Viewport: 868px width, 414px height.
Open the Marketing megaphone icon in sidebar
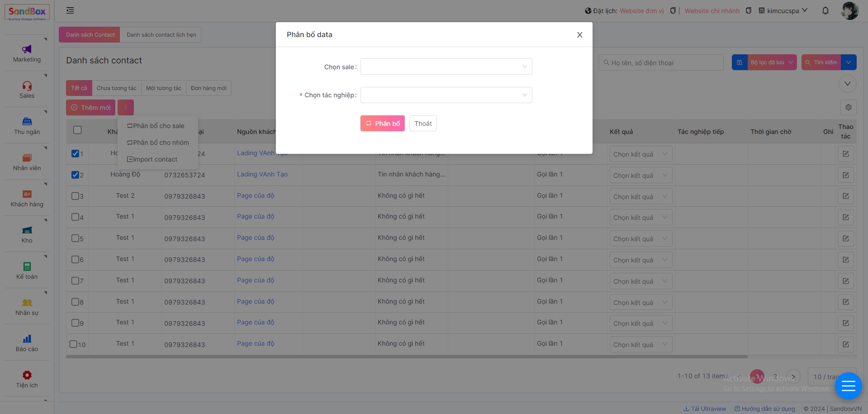point(27,49)
